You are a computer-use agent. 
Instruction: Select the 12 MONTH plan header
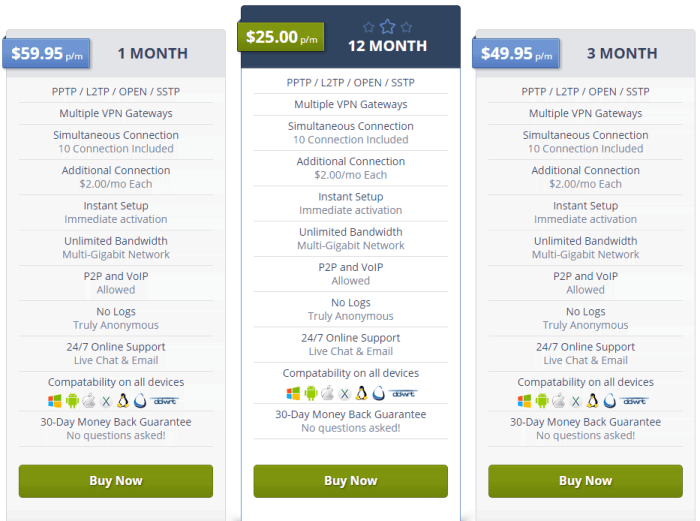[388, 46]
